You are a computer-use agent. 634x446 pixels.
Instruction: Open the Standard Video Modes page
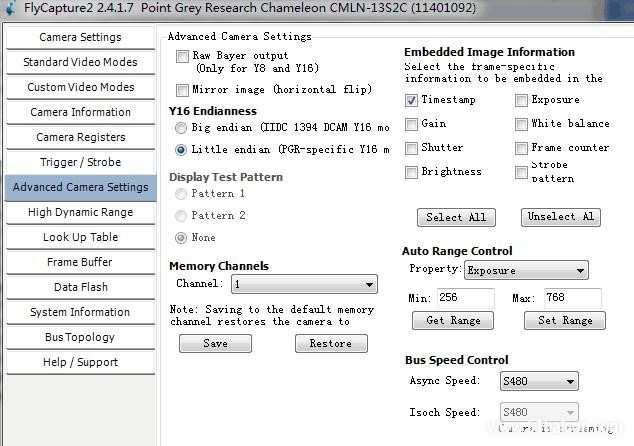click(x=80, y=62)
